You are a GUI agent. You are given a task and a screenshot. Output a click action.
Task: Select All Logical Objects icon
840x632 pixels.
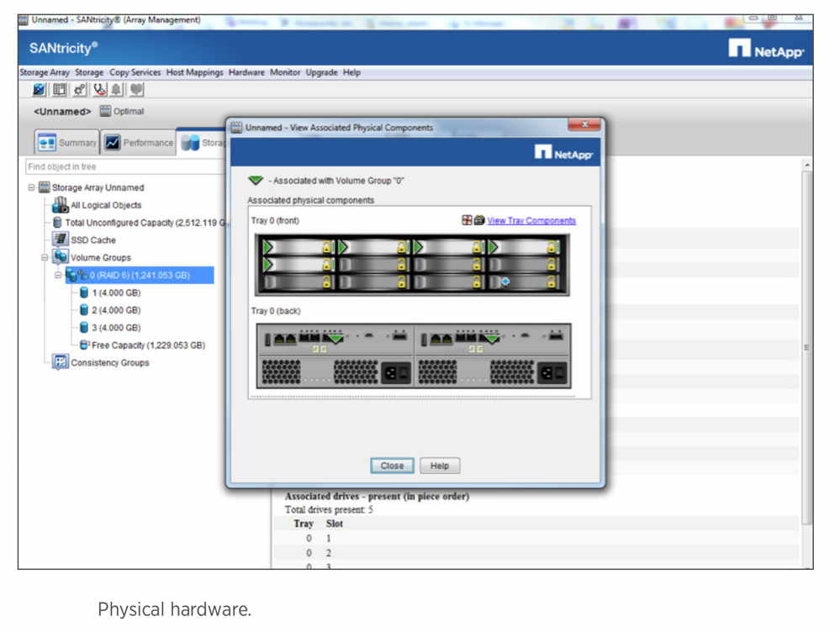(61, 204)
